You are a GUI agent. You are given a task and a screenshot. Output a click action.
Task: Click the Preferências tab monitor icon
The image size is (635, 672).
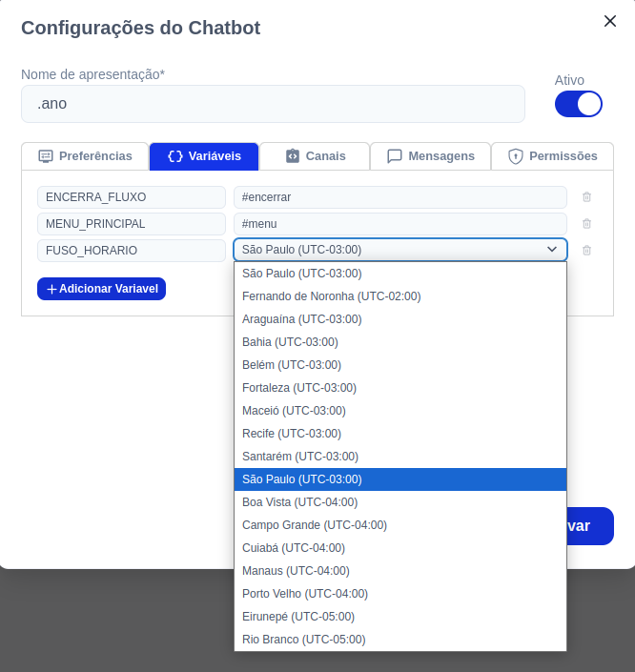click(x=46, y=156)
